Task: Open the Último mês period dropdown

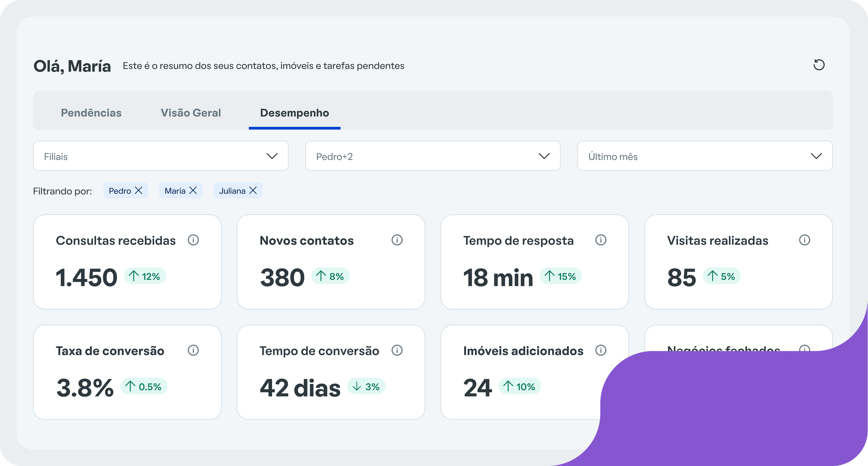Action: 705,156
